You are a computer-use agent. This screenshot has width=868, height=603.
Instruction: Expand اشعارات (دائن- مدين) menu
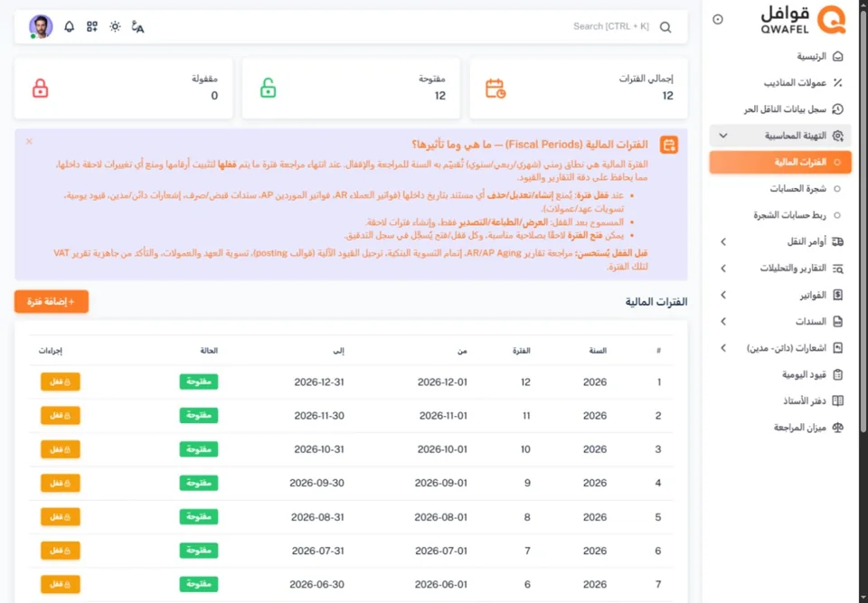780,348
